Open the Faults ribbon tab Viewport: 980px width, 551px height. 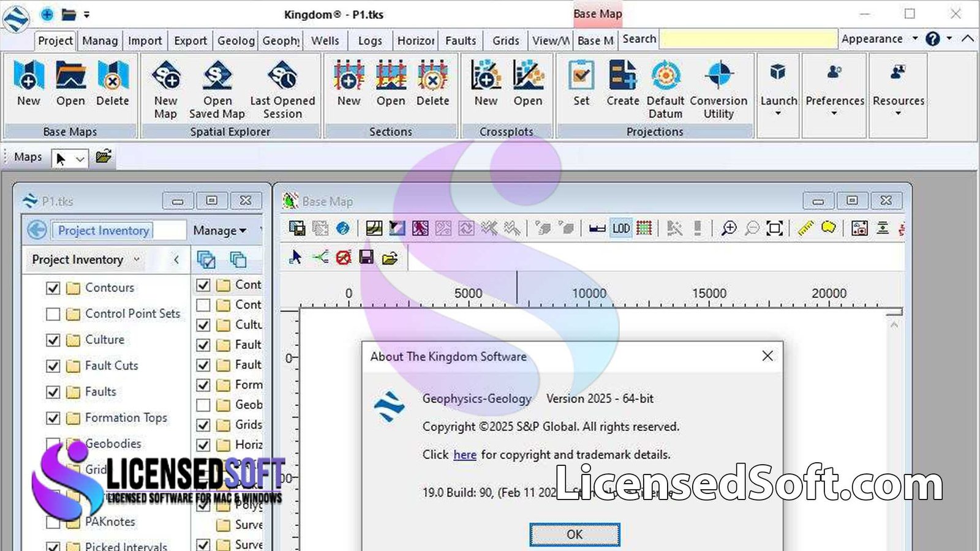tap(460, 40)
